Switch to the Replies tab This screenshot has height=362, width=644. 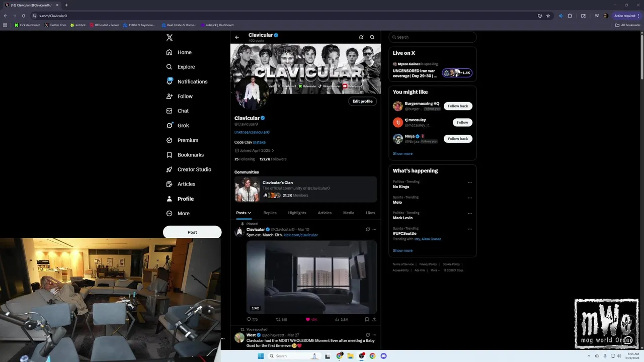270,213
